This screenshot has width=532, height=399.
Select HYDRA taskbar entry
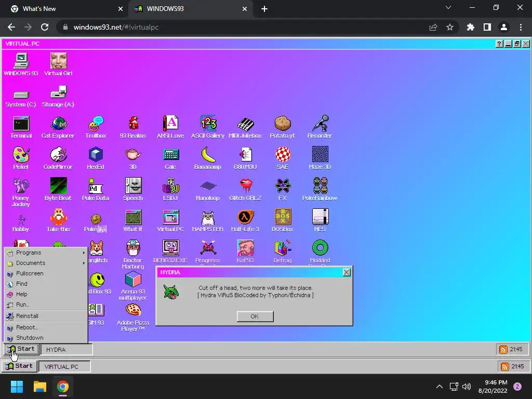click(66, 350)
